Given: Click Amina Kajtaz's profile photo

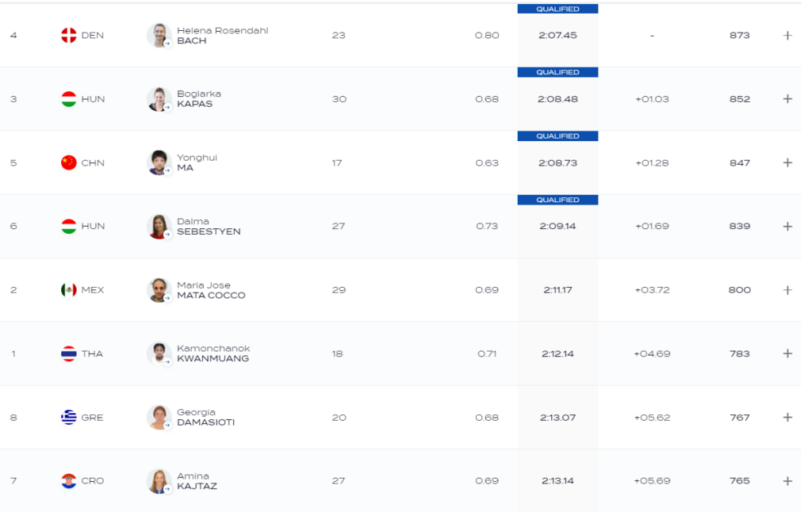Looking at the screenshot, I should click(x=159, y=480).
